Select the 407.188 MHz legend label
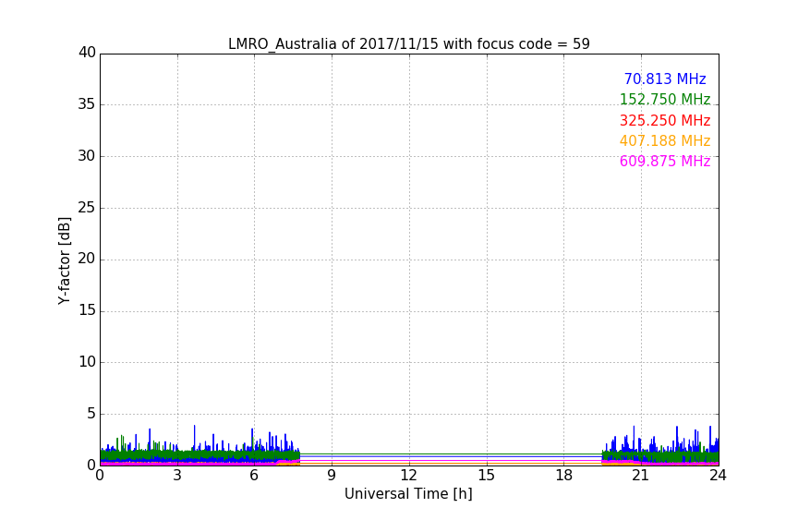The width and height of the screenshot is (798, 532). click(x=665, y=140)
